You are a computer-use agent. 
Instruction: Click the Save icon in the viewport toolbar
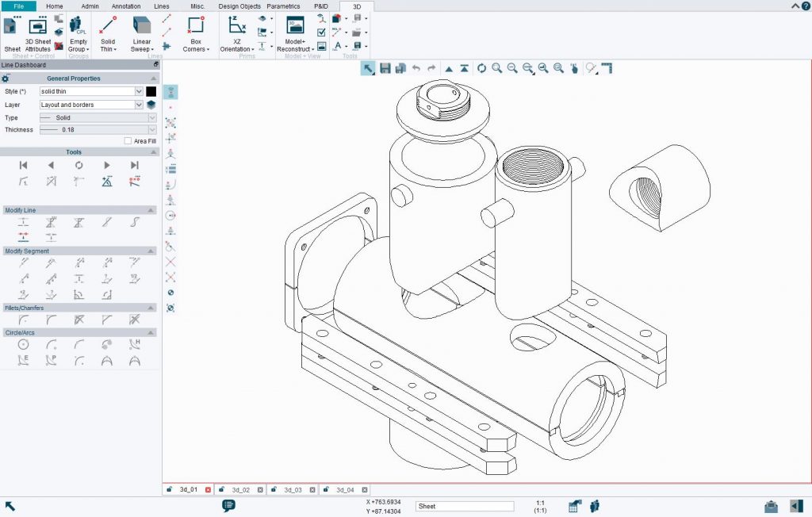click(385, 69)
